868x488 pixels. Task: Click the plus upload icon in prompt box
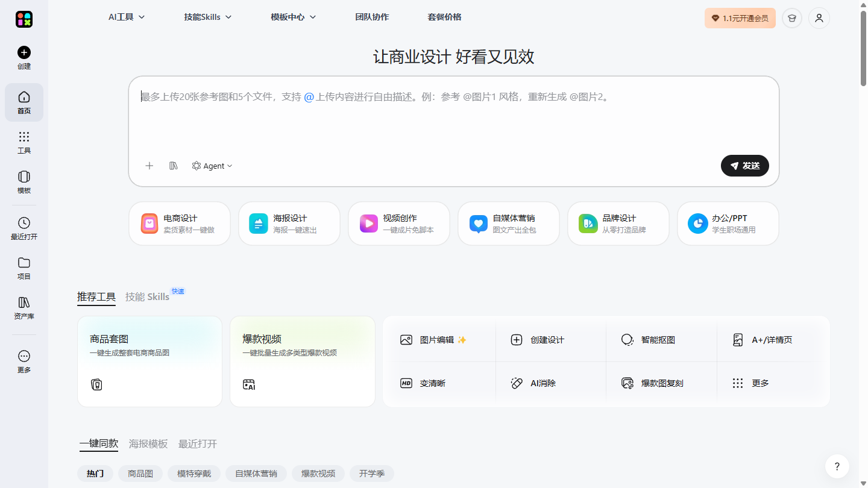tap(149, 166)
